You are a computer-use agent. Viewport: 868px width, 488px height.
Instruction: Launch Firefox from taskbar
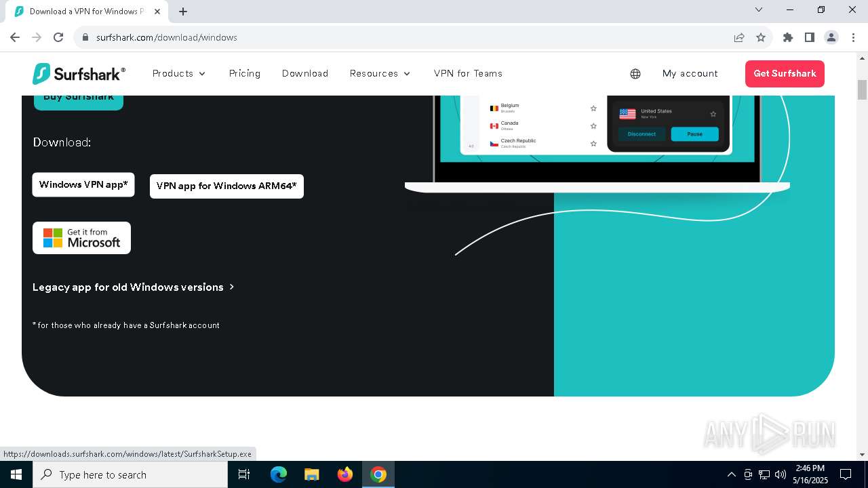pyautogui.click(x=345, y=474)
